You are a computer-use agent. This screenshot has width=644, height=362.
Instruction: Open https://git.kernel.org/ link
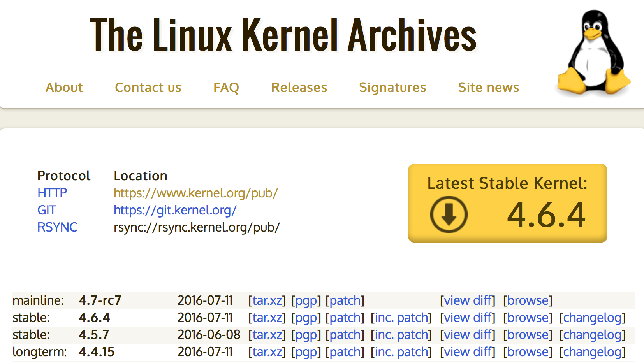(175, 210)
